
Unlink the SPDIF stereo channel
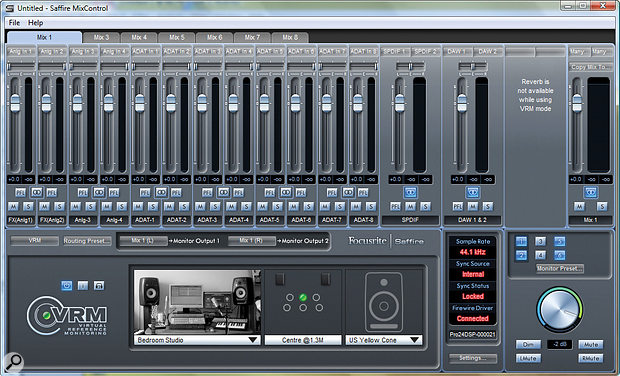point(410,193)
